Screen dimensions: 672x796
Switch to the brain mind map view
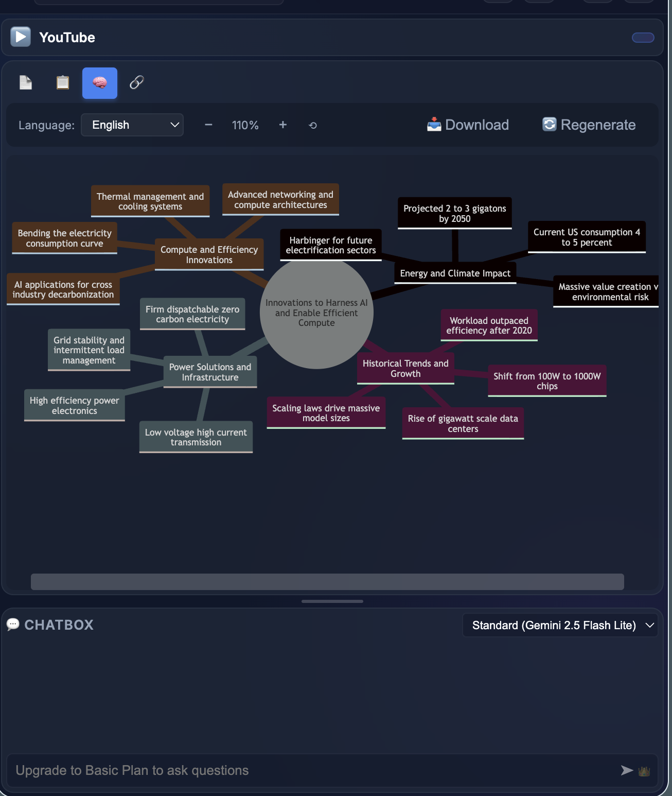click(x=99, y=83)
